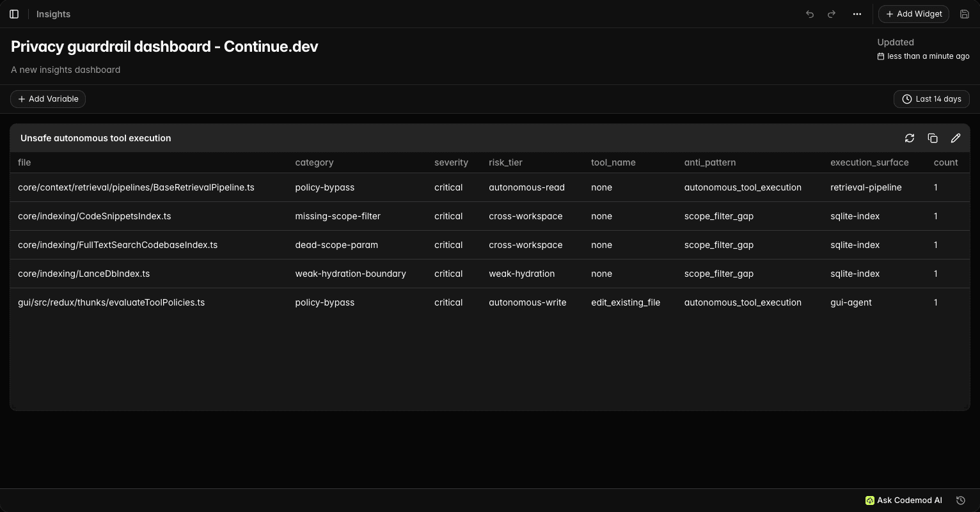Select the FullTextSearchCodebaseIndex.ts file cell
The image size is (980, 512).
coord(118,245)
